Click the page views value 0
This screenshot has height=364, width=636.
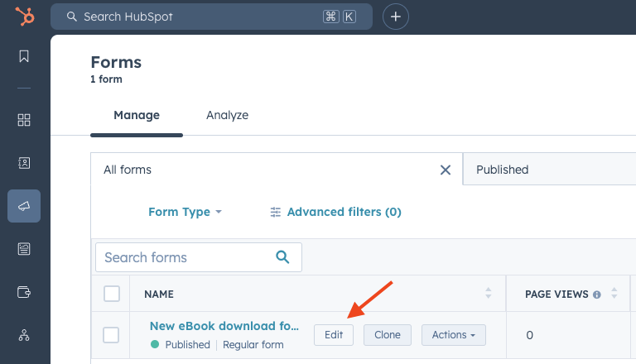point(529,335)
